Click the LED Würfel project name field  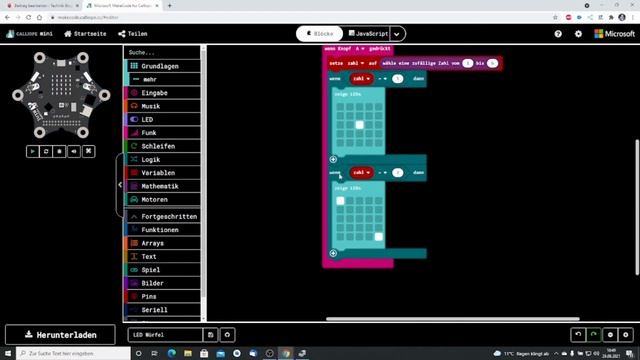(165, 335)
